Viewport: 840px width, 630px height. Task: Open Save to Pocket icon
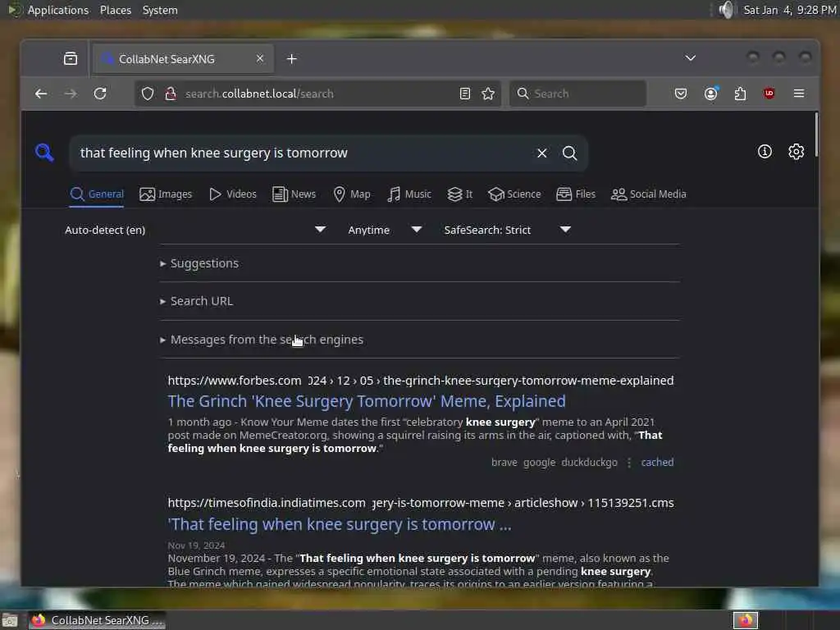tap(680, 94)
